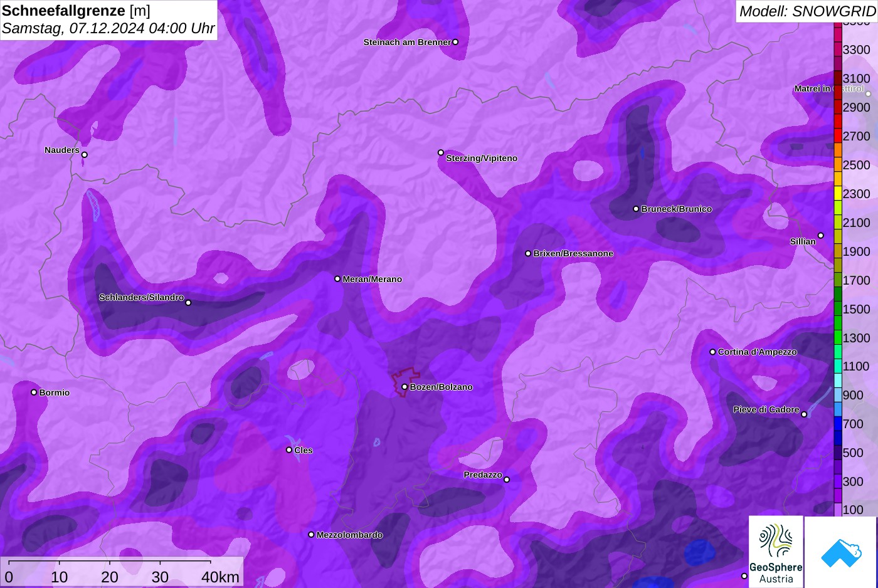Click the green legend swatch at 1500
The image size is (878, 588).
tap(838, 309)
